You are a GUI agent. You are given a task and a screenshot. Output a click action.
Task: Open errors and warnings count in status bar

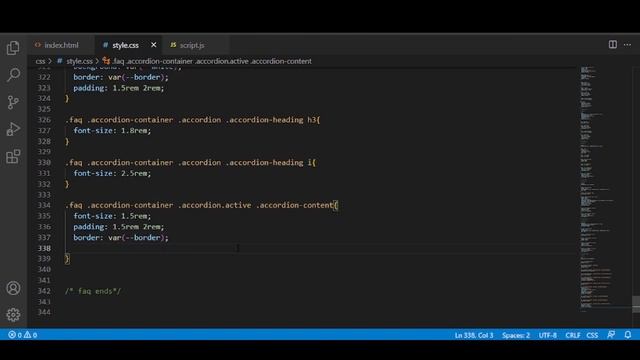pyautogui.click(x=22, y=335)
